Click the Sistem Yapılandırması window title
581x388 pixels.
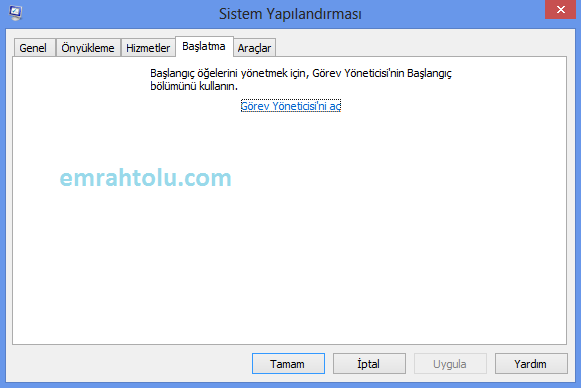click(290, 14)
